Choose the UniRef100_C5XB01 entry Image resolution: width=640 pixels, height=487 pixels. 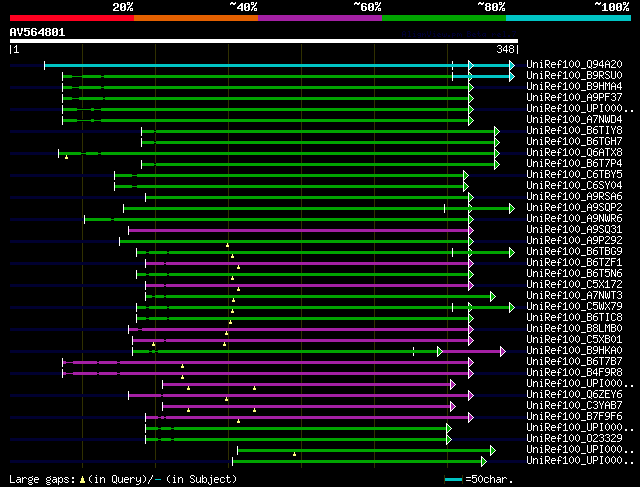[x=574, y=340]
